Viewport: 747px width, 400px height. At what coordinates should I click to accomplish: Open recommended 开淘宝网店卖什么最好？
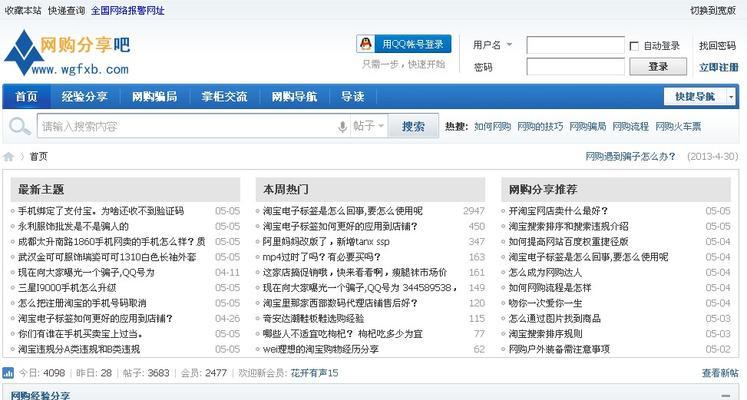(x=558, y=211)
